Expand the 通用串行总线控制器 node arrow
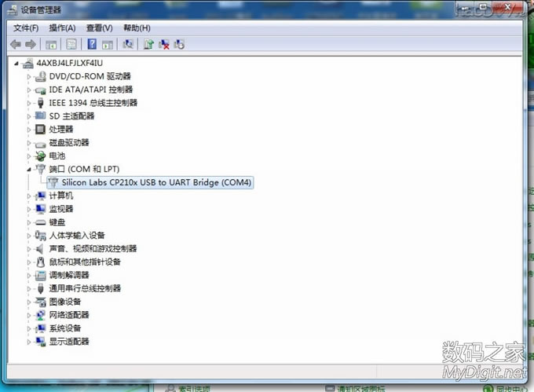 pyautogui.click(x=30, y=288)
